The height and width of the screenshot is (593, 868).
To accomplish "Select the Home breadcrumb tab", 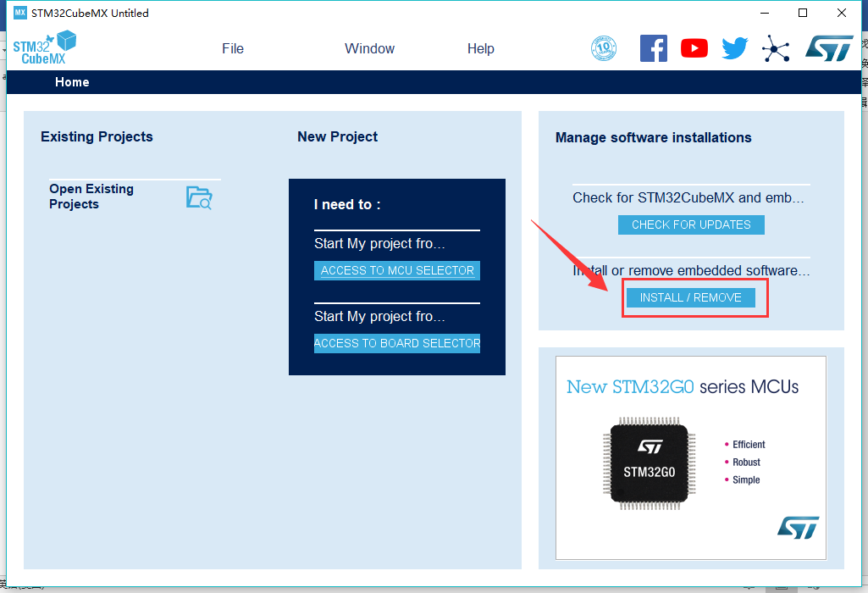I will pos(72,82).
